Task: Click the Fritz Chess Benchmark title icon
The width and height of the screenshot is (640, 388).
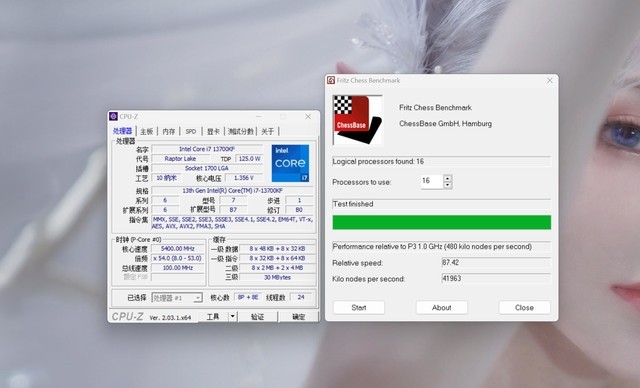Action: tap(331, 80)
